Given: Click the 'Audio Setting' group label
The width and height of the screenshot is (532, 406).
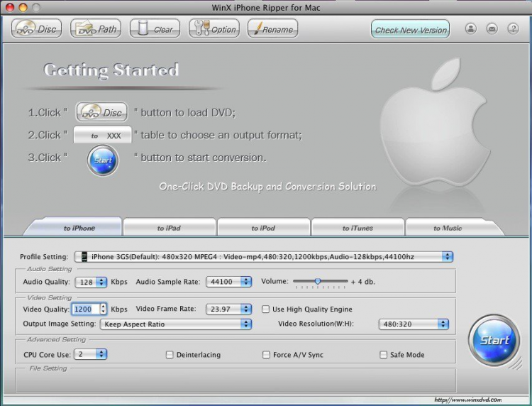Looking at the screenshot, I should coord(50,269).
